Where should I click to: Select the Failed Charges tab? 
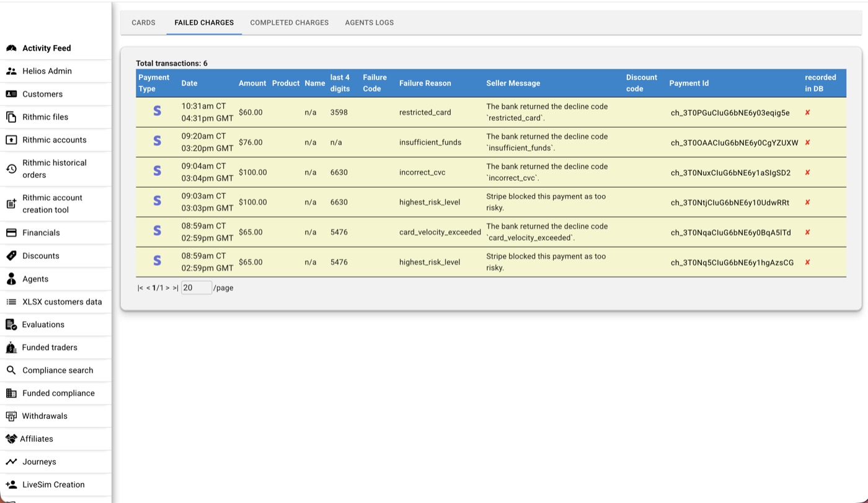click(204, 22)
